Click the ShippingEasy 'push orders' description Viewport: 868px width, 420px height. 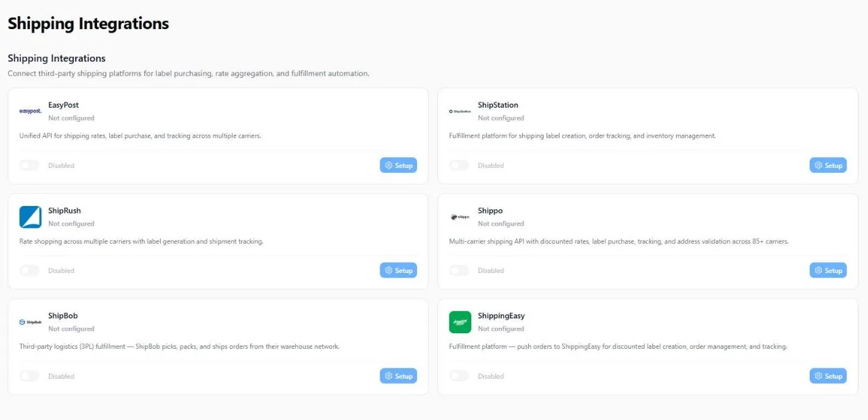tap(618, 346)
